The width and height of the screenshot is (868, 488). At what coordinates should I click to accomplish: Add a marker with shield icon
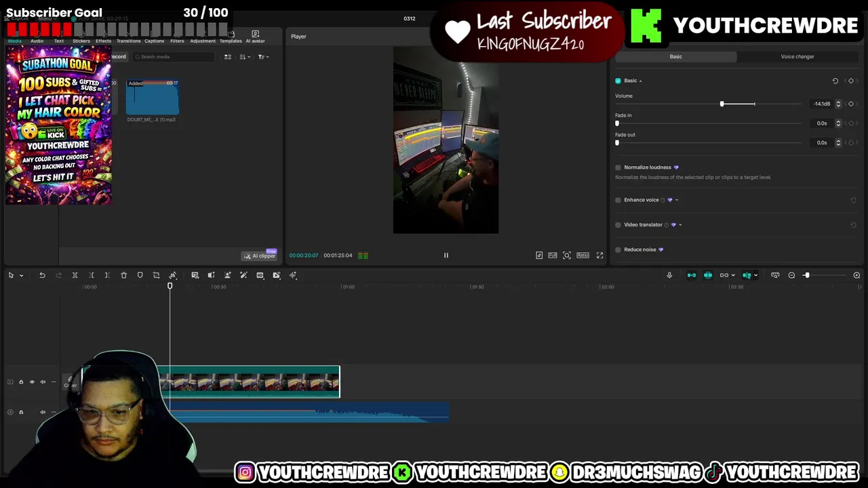click(140, 275)
